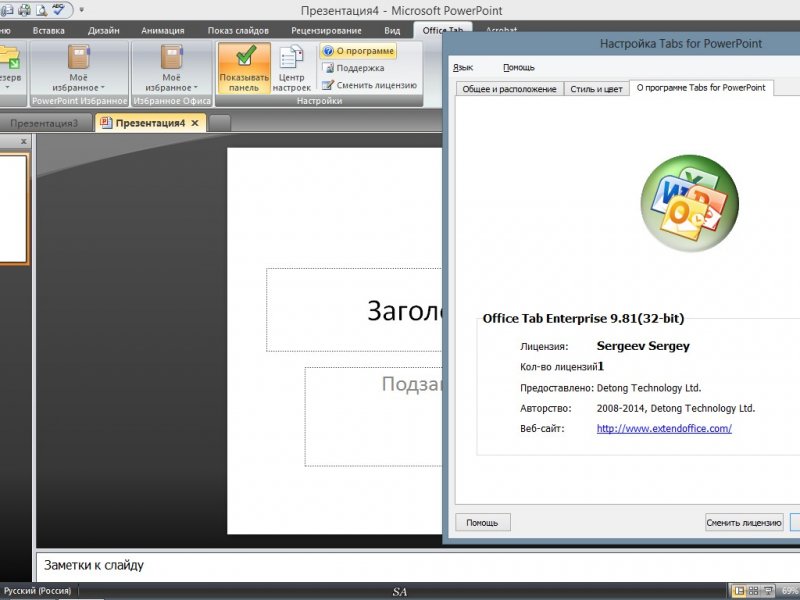Click the slide subtitle placeholder

pos(373,416)
